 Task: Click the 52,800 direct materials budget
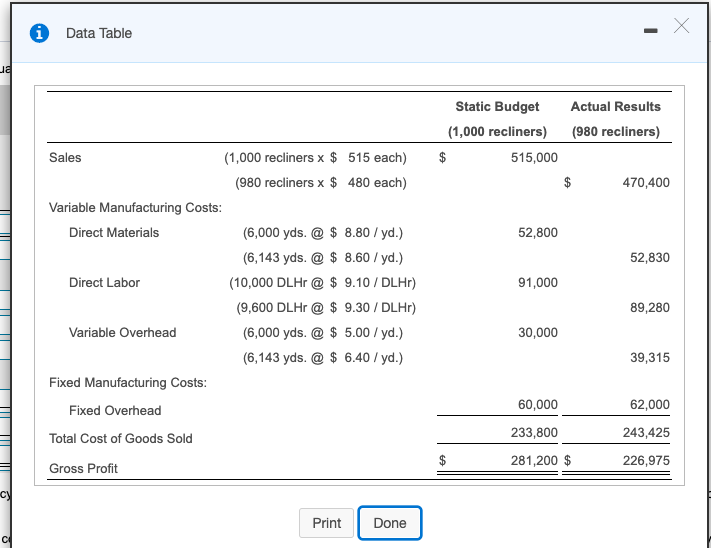[538, 233]
